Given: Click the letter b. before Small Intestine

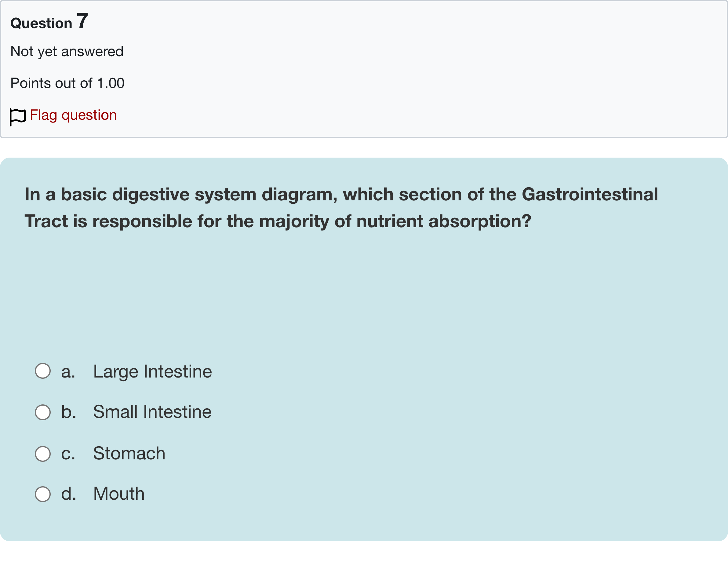Looking at the screenshot, I should click(x=69, y=412).
